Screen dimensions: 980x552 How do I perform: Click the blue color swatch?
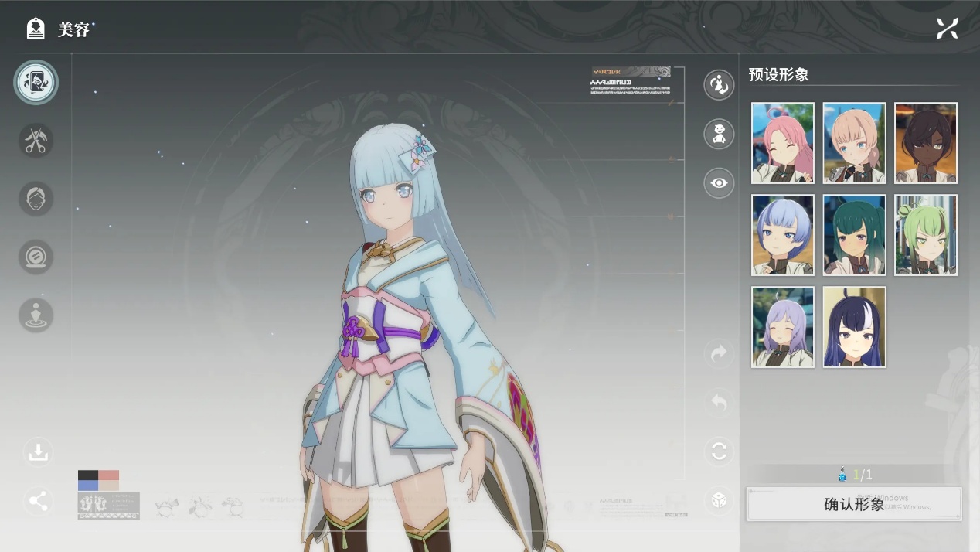coord(87,486)
